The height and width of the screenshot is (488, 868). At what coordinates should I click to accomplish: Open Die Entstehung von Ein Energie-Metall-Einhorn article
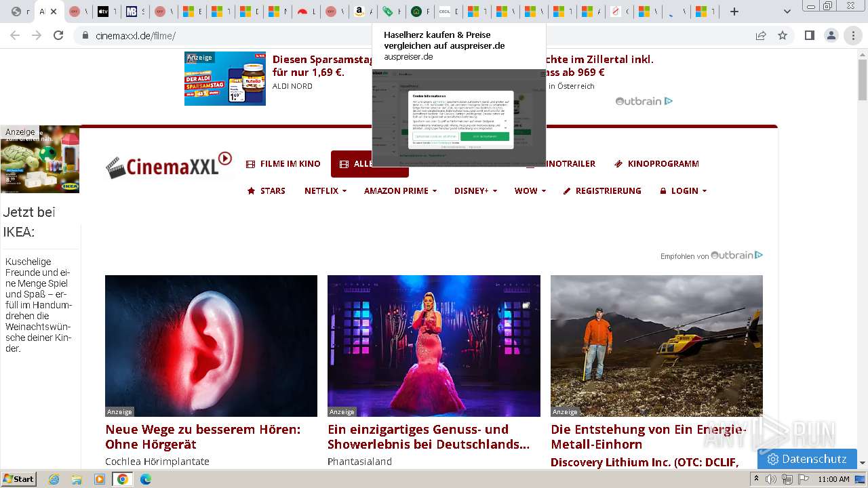click(x=649, y=437)
